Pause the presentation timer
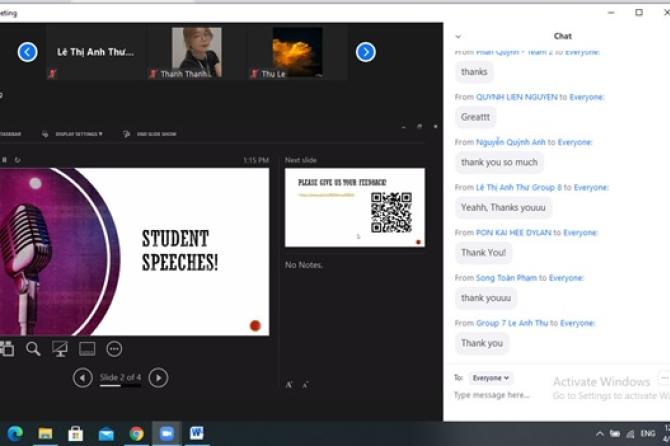 (x=5, y=160)
